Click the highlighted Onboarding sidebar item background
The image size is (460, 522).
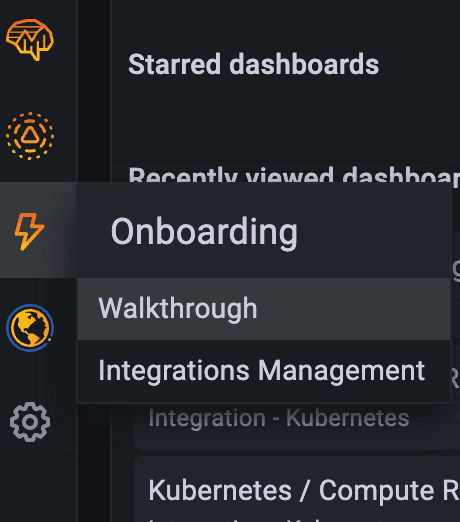coord(38,230)
